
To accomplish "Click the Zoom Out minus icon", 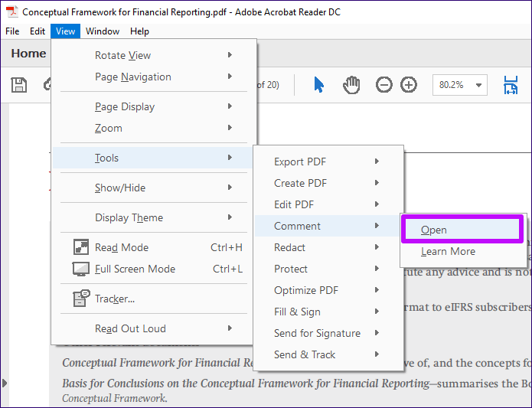I will click(384, 85).
